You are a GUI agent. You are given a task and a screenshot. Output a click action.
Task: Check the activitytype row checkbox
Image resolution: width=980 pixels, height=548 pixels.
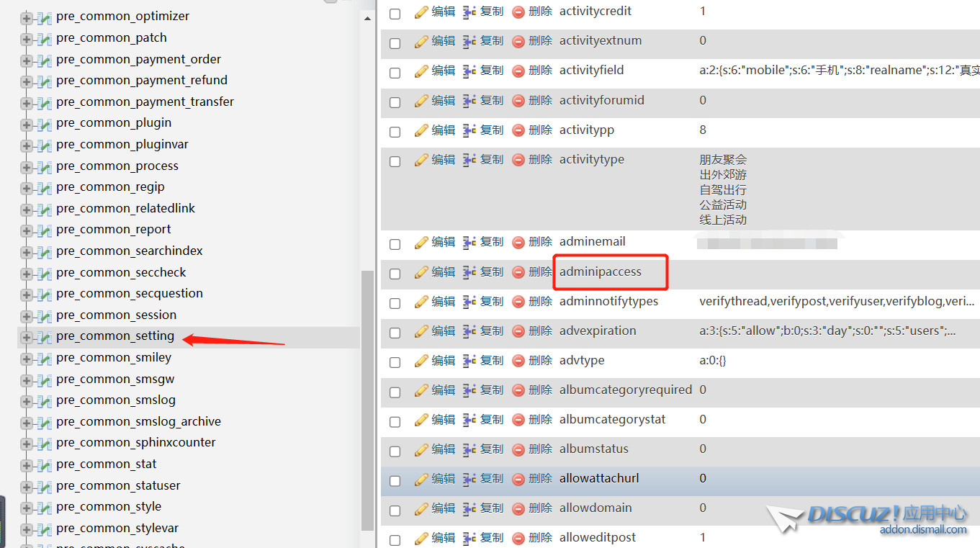coord(395,161)
